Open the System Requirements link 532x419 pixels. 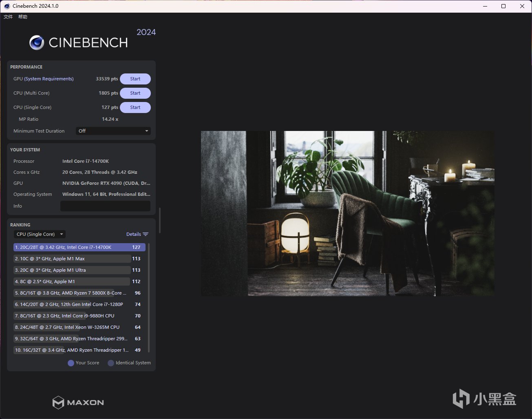click(49, 79)
